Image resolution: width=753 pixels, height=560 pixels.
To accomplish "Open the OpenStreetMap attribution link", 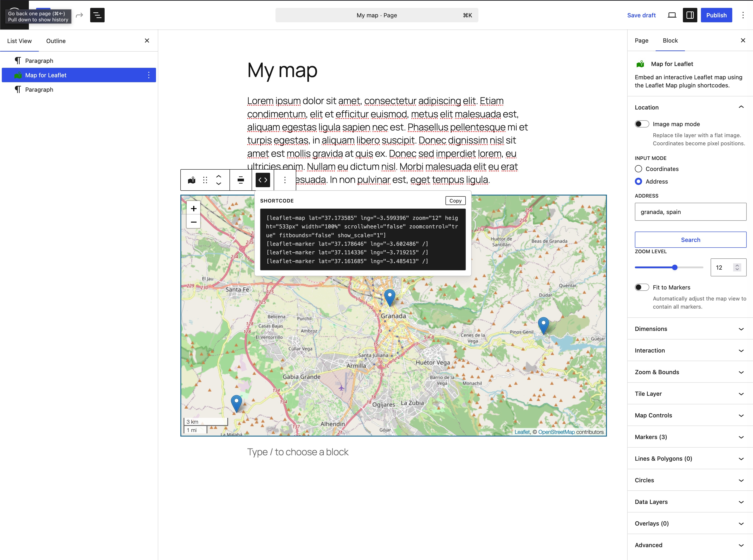I will tap(556, 432).
